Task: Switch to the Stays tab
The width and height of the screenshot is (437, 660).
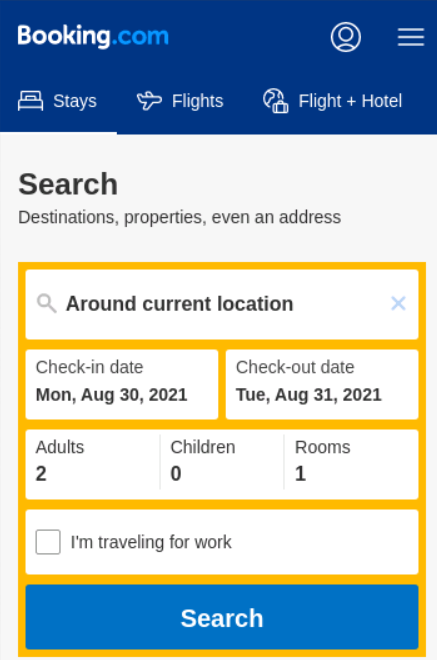Action: click(58, 101)
